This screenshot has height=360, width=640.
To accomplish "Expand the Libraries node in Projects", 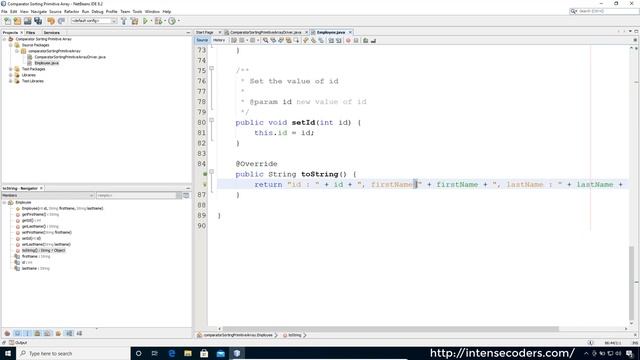I will pos(11,75).
